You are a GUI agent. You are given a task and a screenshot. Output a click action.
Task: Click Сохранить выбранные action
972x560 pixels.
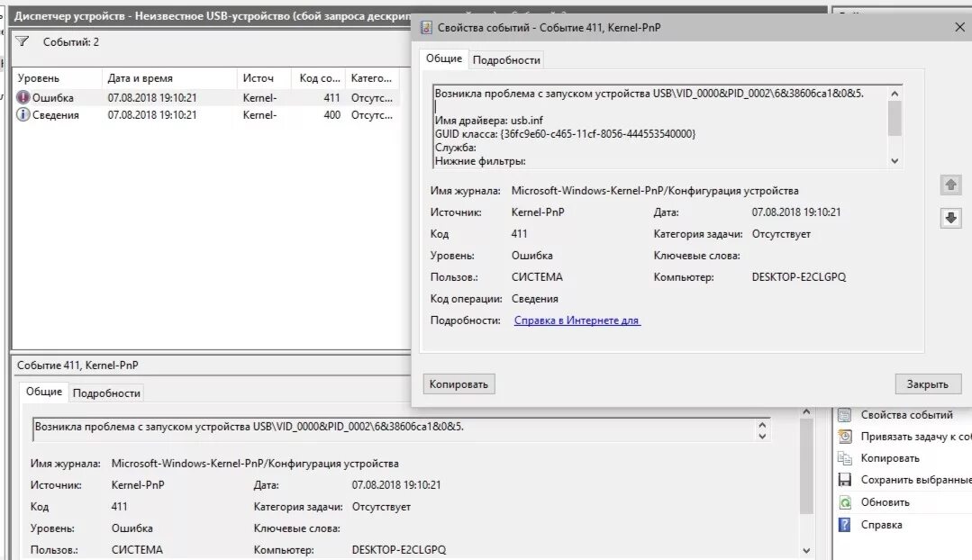pyautogui.click(x=916, y=480)
